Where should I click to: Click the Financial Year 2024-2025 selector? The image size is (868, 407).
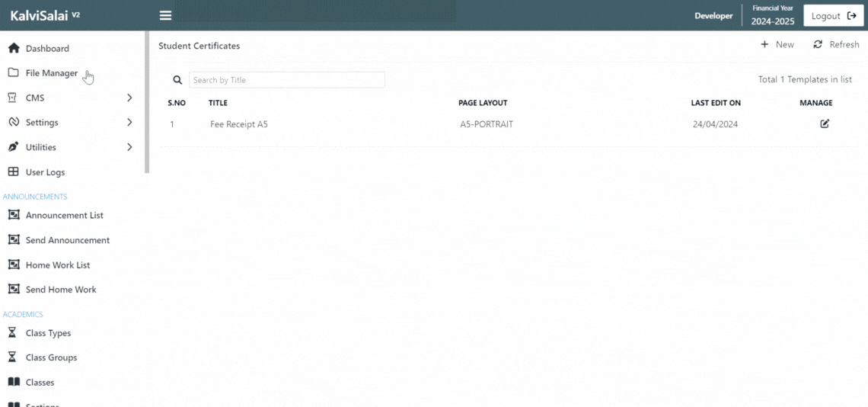(x=772, y=15)
